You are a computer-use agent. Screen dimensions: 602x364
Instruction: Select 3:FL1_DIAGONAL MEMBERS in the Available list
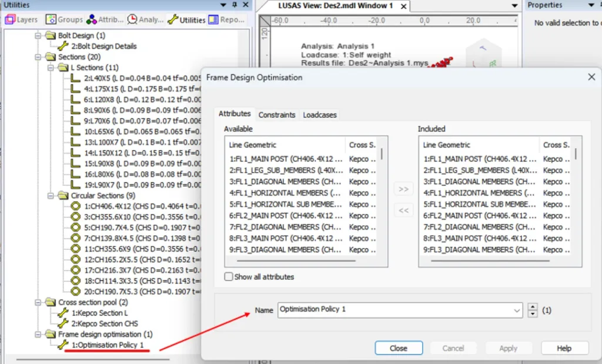[x=285, y=182]
